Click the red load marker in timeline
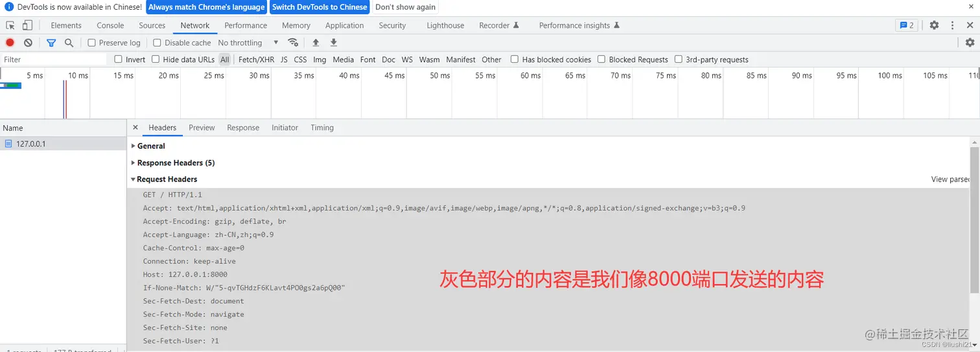Image resolution: width=980 pixels, height=352 pixels. click(x=66, y=99)
